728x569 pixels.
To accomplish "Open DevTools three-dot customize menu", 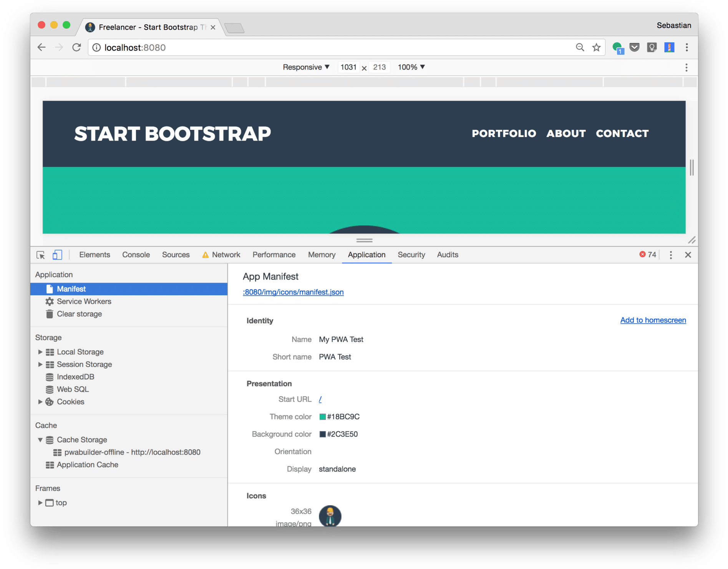I will coord(671,255).
